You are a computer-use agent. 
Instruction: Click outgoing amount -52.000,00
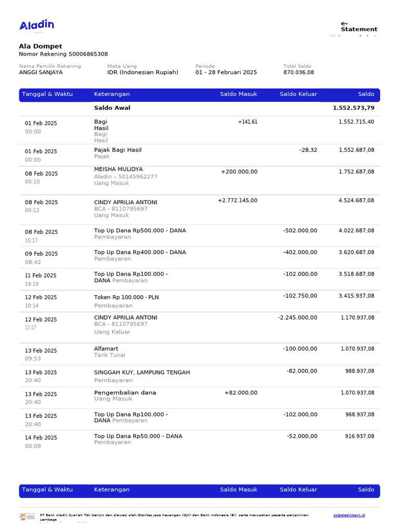tap(302, 436)
